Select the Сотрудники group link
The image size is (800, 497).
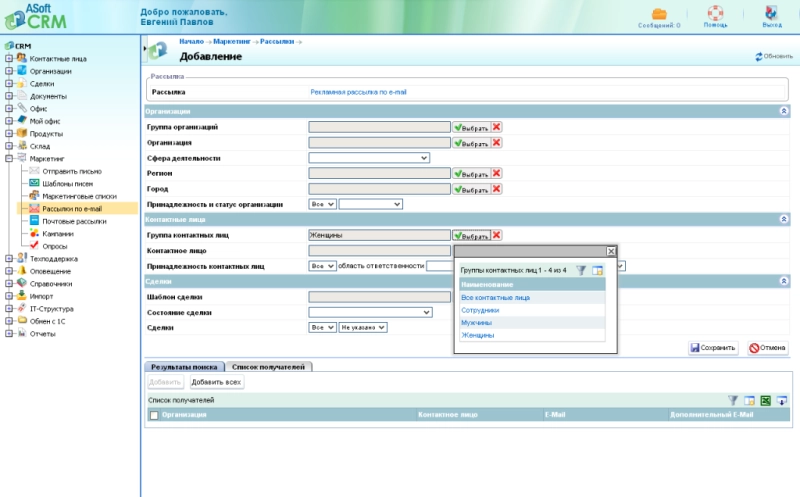pyautogui.click(x=480, y=310)
